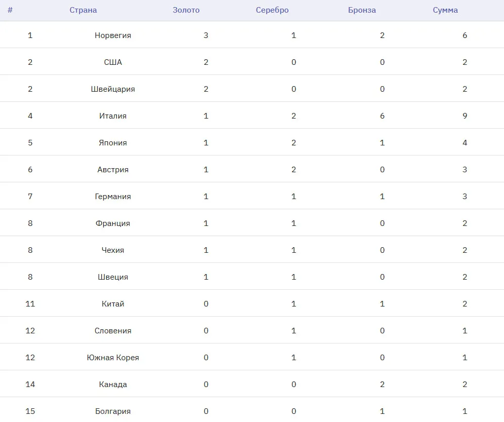Select the Франция row
Screen dimensions: 504x422
click(x=113, y=223)
